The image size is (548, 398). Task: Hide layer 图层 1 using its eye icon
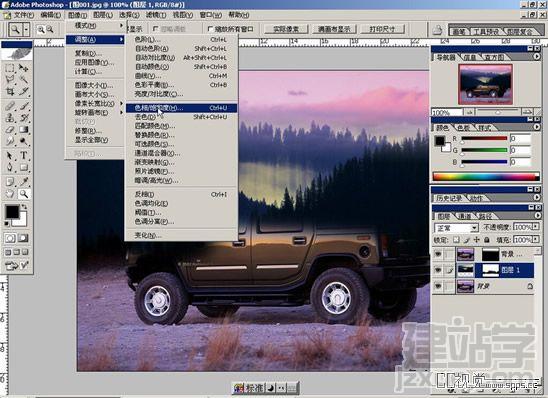[x=438, y=270]
